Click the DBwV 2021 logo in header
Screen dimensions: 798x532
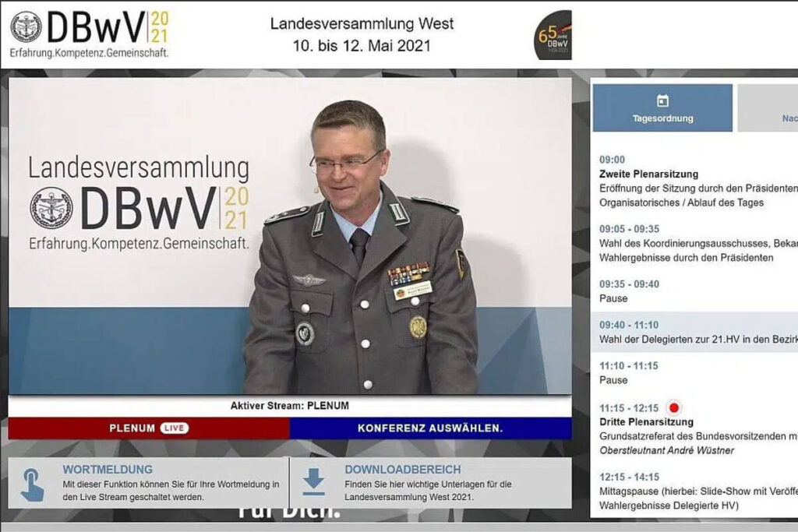[90, 33]
